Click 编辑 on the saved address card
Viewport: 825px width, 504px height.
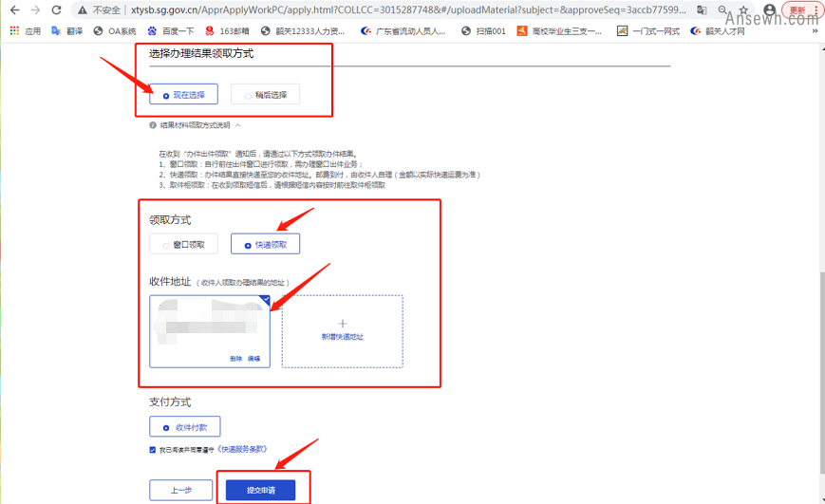(x=253, y=359)
